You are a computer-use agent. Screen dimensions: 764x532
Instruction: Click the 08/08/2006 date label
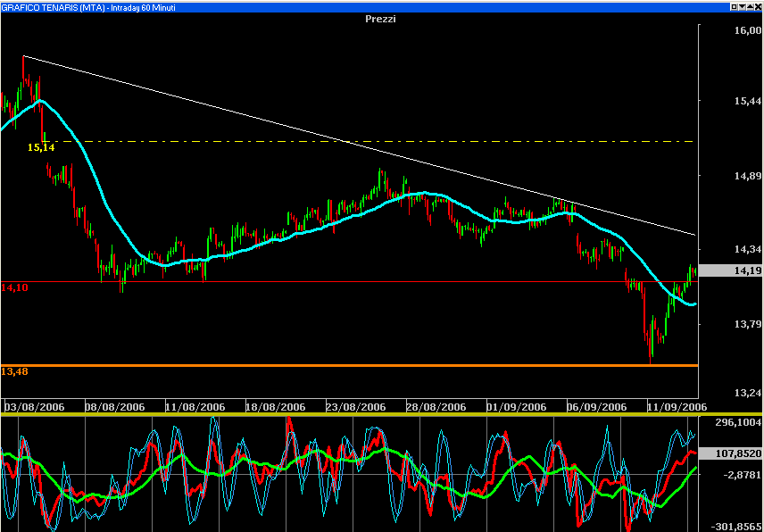click(x=115, y=407)
